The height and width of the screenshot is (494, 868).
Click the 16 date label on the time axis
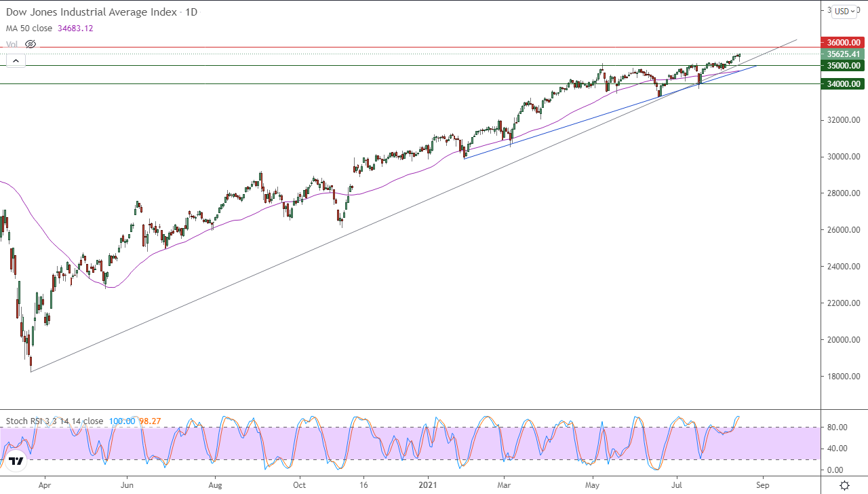pyautogui.click(x=363, y=486)
